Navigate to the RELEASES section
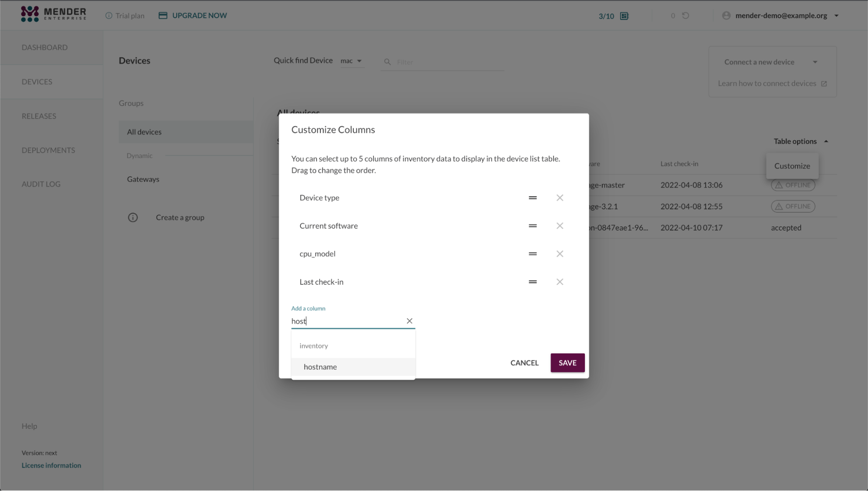Viewport: 868px width, 491px height. pyautogui.click(x=39, y=116)
